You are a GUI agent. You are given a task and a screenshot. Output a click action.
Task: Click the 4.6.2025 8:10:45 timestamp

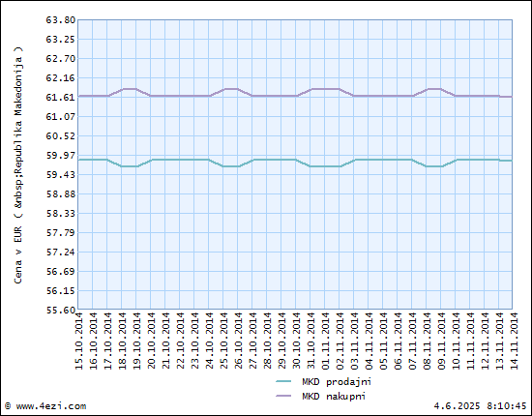[x=480, y=406]
